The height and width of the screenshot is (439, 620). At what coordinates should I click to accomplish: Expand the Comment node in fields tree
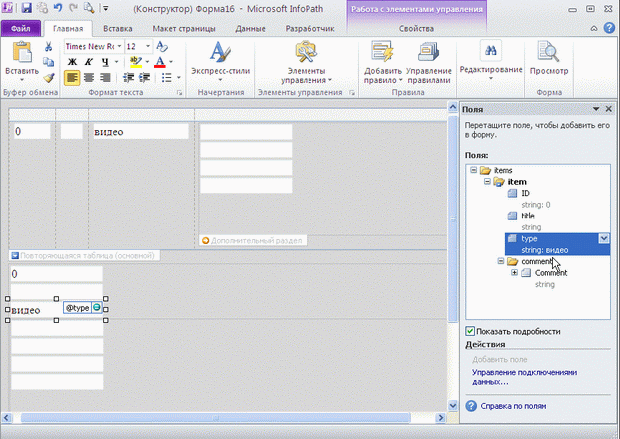coord(514,273)
